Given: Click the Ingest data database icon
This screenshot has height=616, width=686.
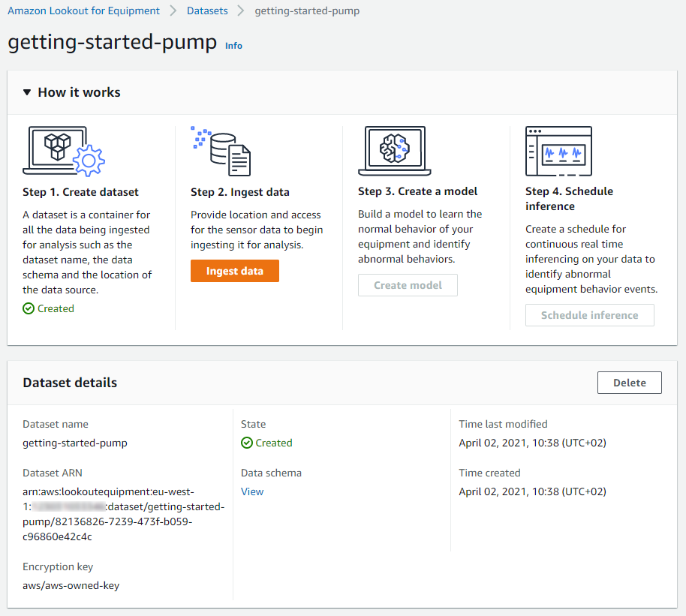Looking at the screenshot, I should coord(221,152).
